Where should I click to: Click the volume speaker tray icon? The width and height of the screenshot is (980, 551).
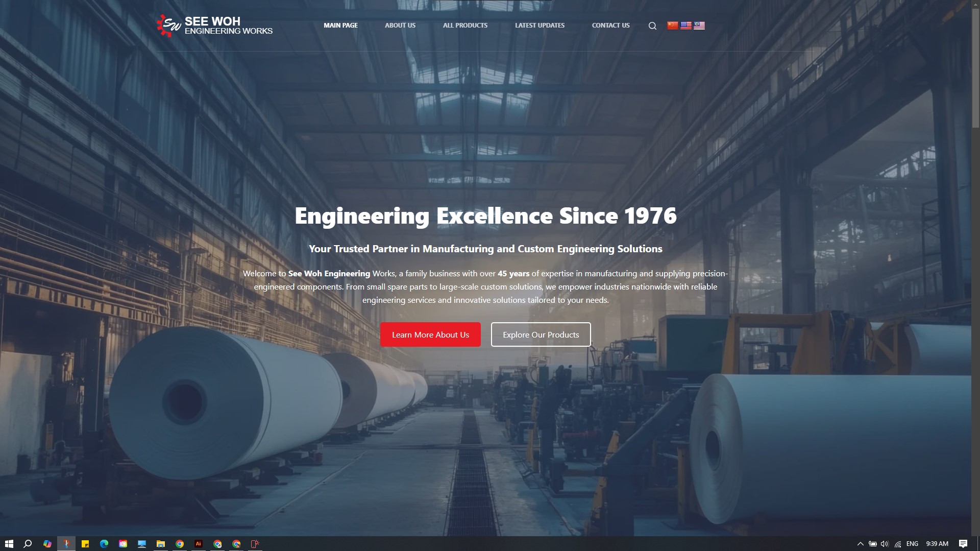coord(885,544)
